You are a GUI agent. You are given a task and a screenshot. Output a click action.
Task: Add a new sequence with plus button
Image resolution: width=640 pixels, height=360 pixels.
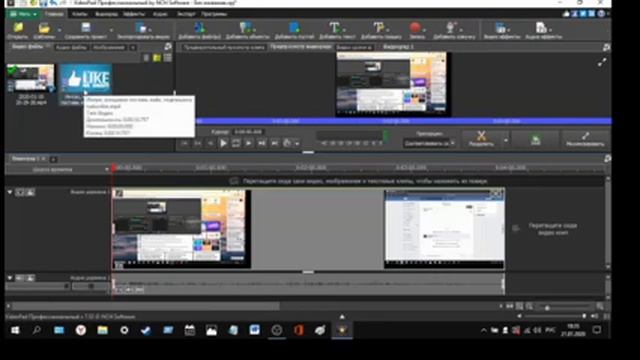pos(53,159)
